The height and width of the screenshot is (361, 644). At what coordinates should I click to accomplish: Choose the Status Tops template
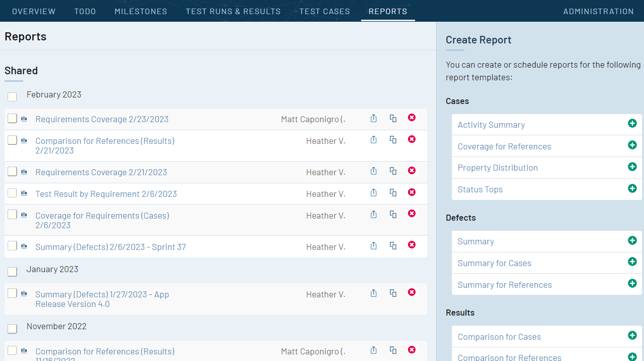tap(480, 189)
